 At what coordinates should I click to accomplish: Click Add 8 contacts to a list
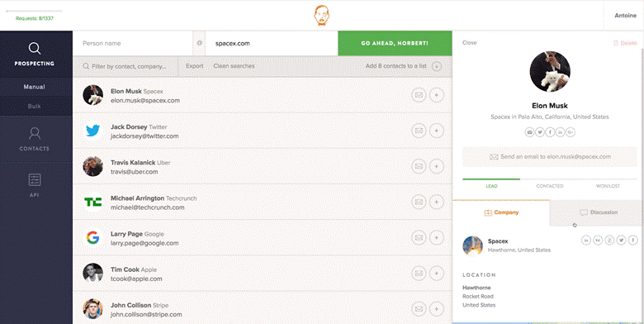pos(396,66)
